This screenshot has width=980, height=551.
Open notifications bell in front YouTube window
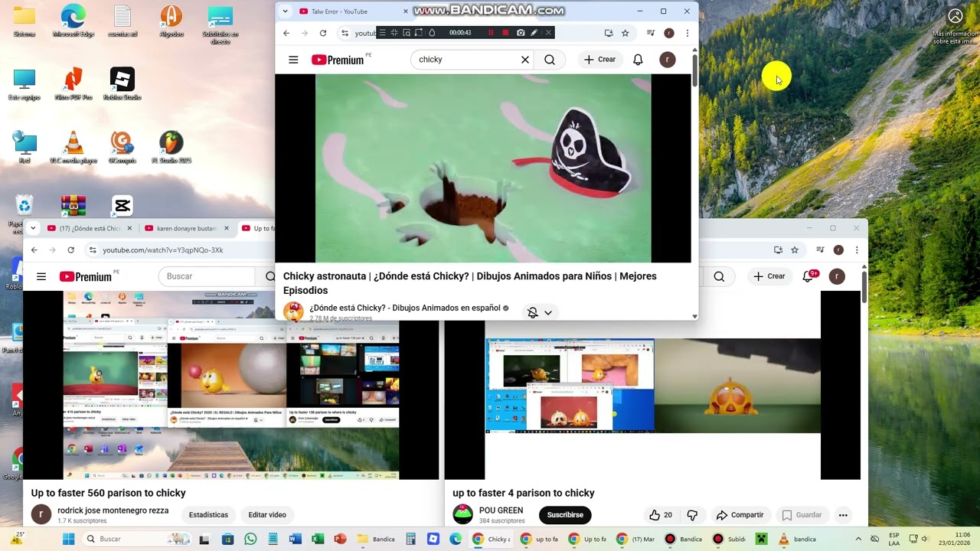[x=638, y=60]
